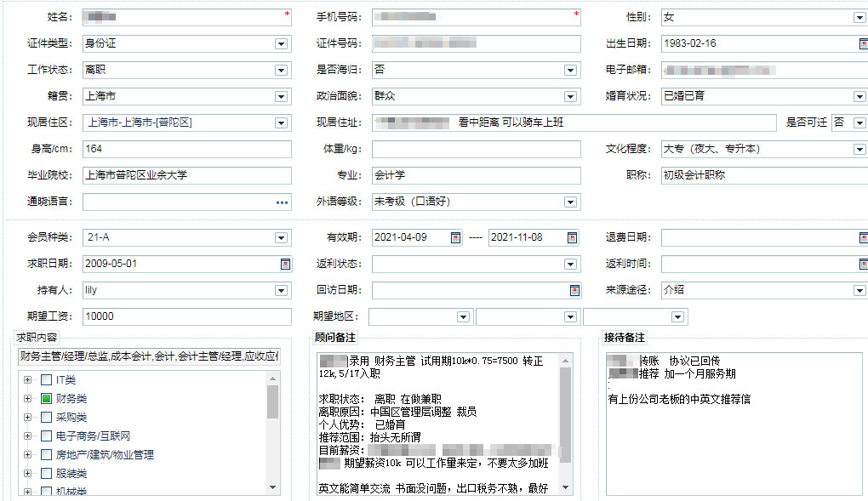Click the 电子邮箱 input field
Screen dimensions: 868x501
[764, 70]
